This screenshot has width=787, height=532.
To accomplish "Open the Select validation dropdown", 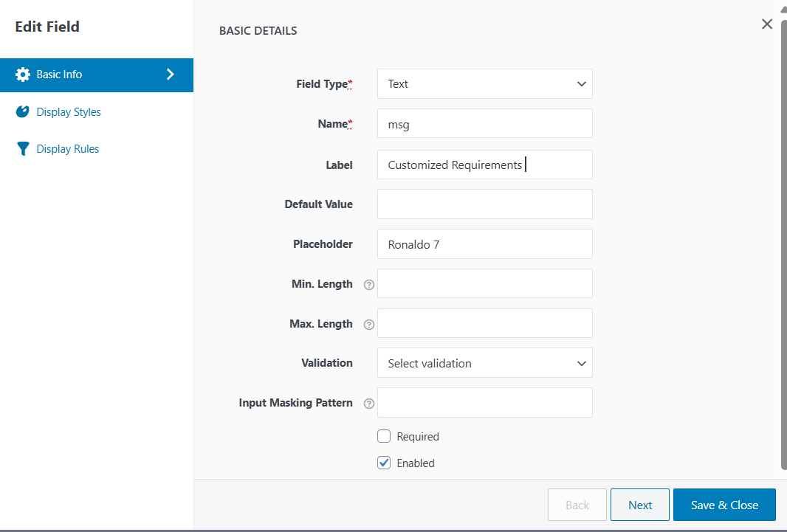I will tap(484, 363).
